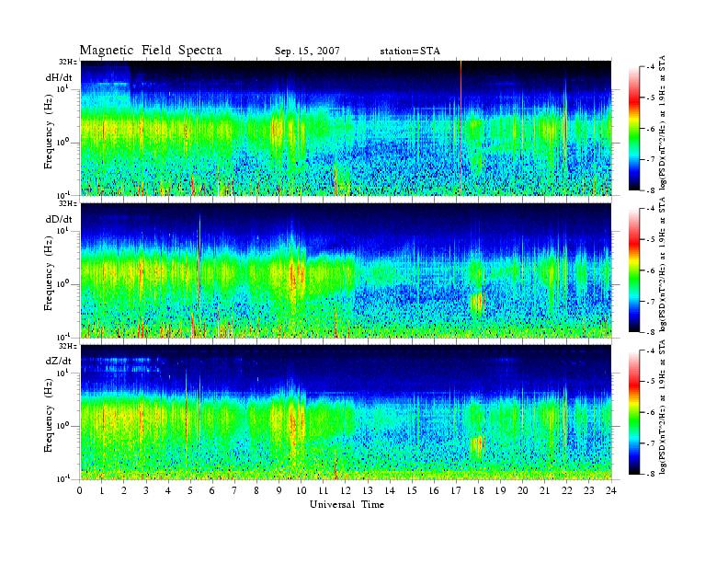Image resolution: width=728 pixels, height=563 pixels.
Task: Click the color scale bar beside the dD/dt panel
Action: coord(633,270)
